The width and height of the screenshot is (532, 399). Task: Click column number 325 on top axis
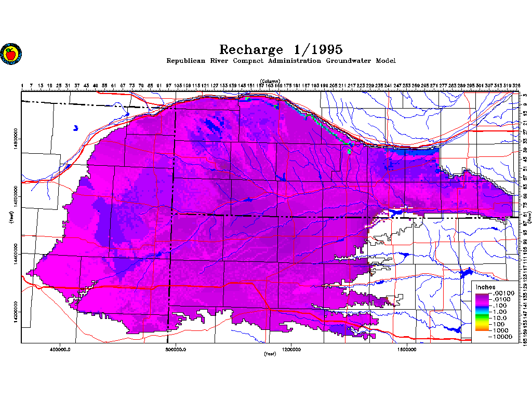click(516, 86)
